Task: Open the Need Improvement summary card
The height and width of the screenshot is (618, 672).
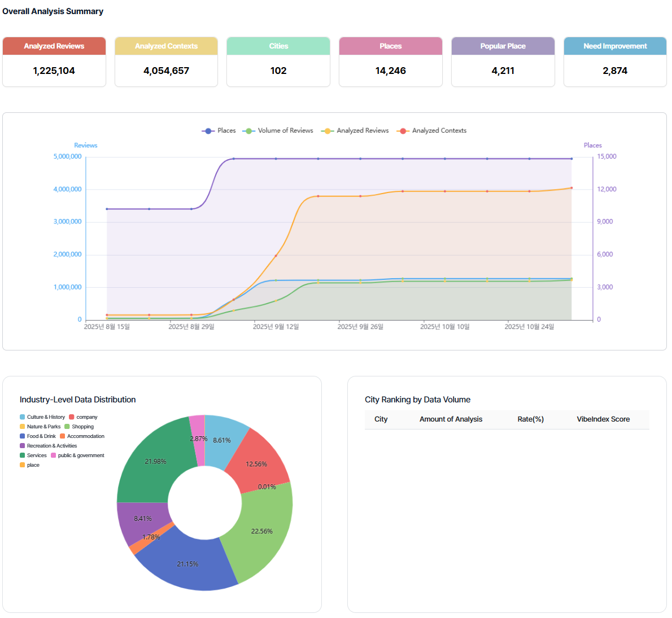Action: pyautogui.click(x=615, y=62)
